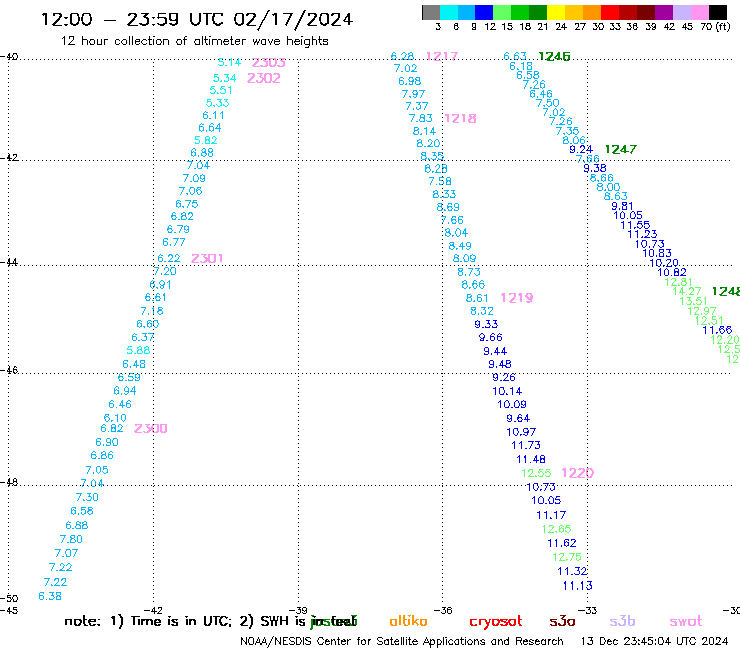740x650 pixels.
Task: Select the 'cryosat' satellite legend label
Action: click(x=496, y=621)
